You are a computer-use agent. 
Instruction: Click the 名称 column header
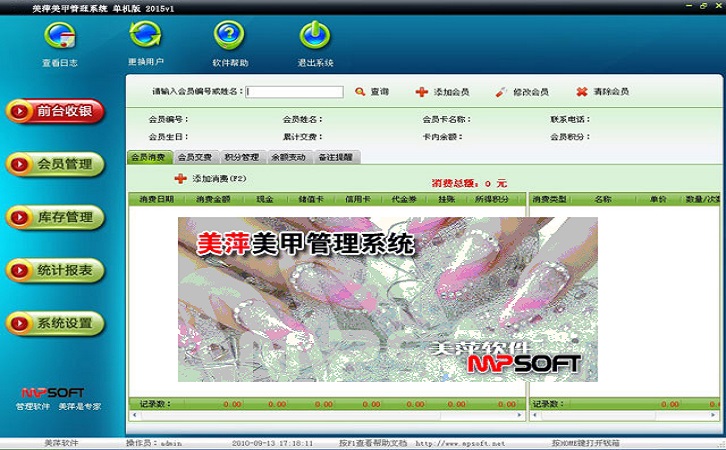[603, 199]
